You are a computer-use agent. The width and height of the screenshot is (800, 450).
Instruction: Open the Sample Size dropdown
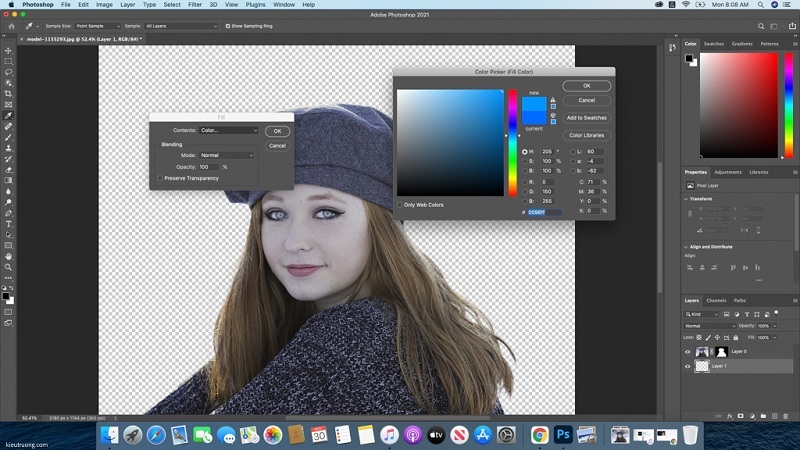pos(97,26)
